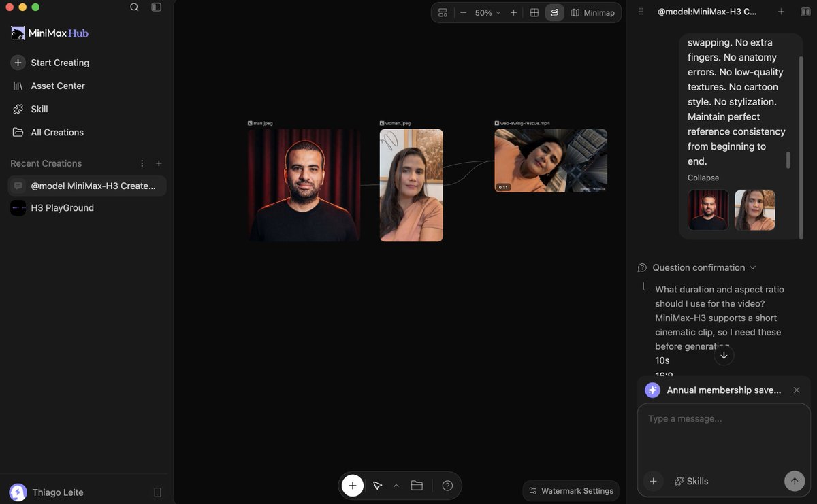Screen dimensions: 817x504
Task: Open the help question mark icon
Action: coord(447,486)
